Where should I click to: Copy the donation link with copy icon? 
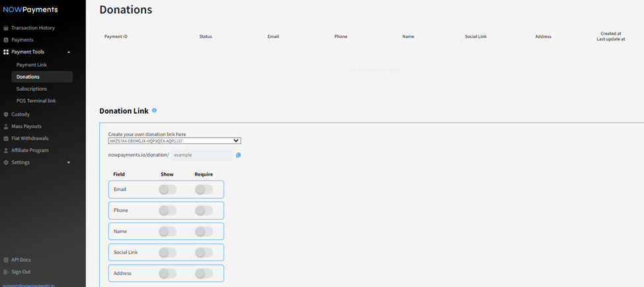(x=238, y=155)
